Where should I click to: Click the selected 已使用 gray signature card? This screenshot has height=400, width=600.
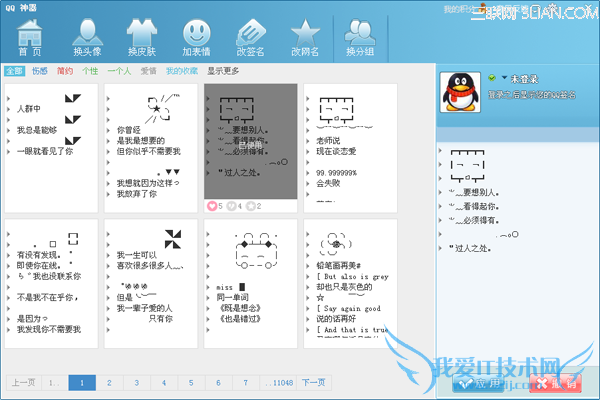[x=251, y=142]
